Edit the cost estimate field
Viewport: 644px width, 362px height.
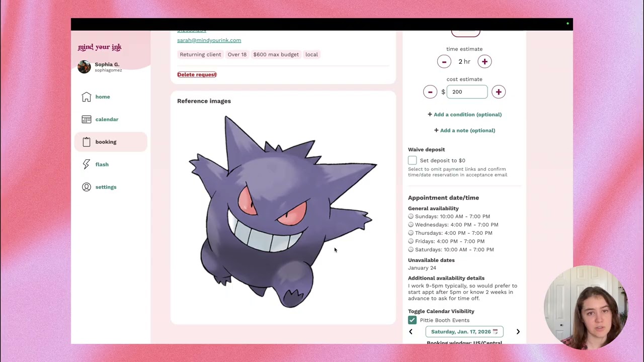click(x=467, y=92)
